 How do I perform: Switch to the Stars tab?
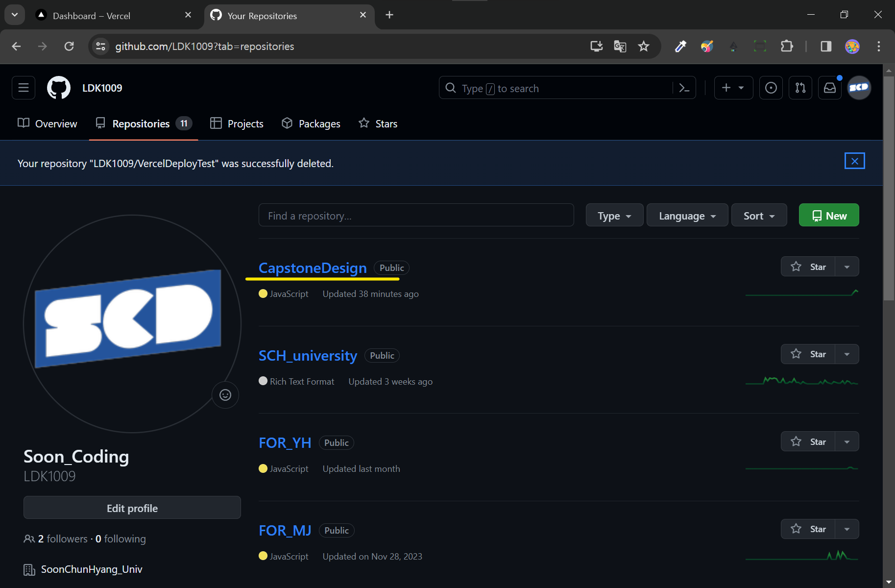[x=378, y=123]
